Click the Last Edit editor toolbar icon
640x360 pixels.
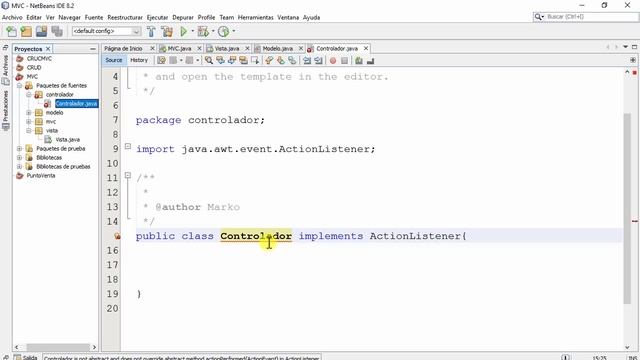(161, 60)
